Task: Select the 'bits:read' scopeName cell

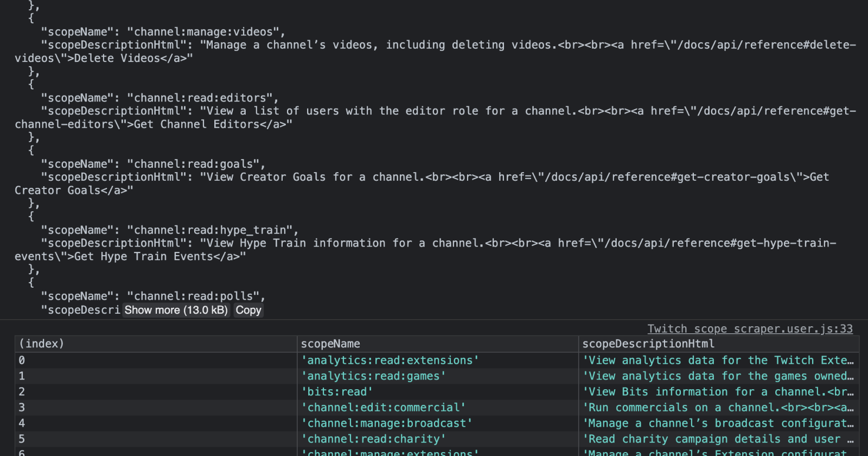Action: (x=438, y=391)
